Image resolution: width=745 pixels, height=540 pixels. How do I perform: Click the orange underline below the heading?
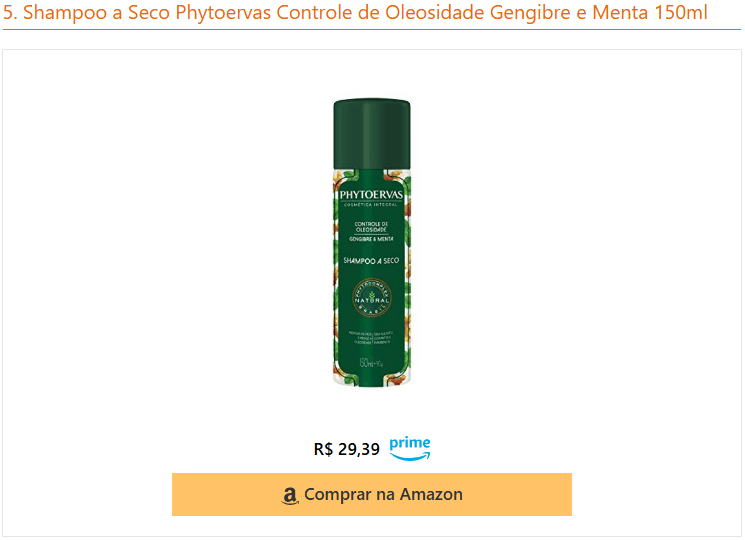pos(372,29)
